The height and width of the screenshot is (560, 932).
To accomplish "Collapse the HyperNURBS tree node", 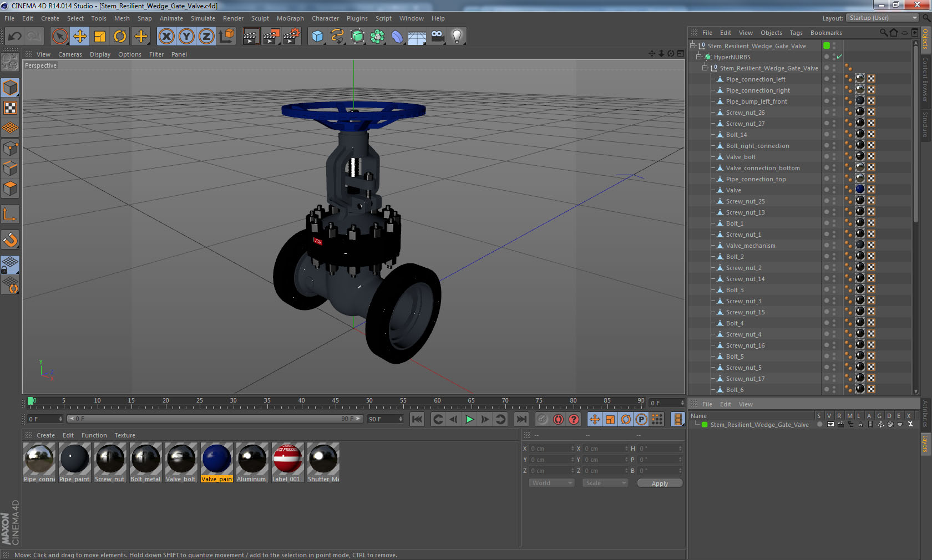I will click(x=699, y=57).
